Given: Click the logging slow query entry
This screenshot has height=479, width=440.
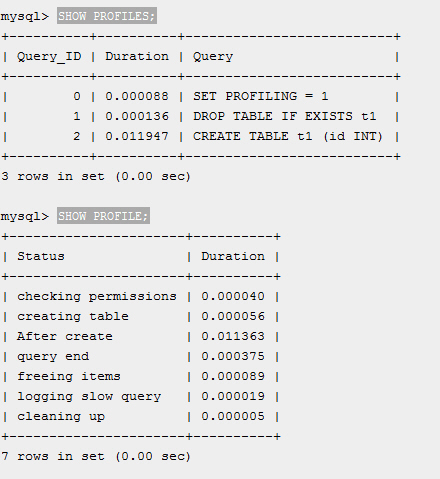Looking at the screenshot, I should [89, 396].
